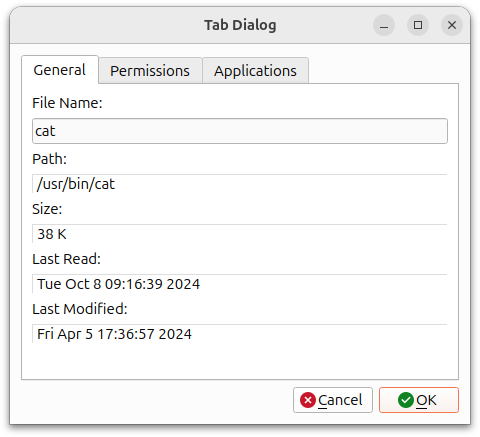Click the /usr/bin/cat path value
480x437 pixels.
[76, 184]
